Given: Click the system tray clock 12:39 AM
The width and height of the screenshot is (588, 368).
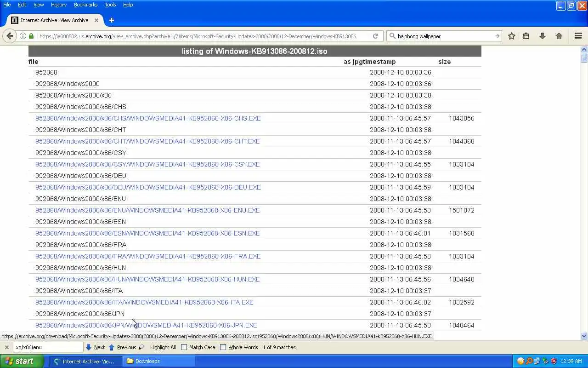Looking at the screenshot, I should click(571, 361).
